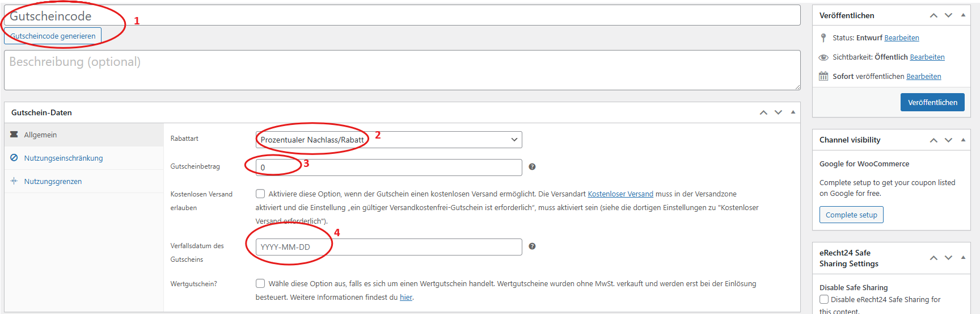Click help icon beside Verfallsdatum field
Screen dimensions: 980x314
coord(532,246)
